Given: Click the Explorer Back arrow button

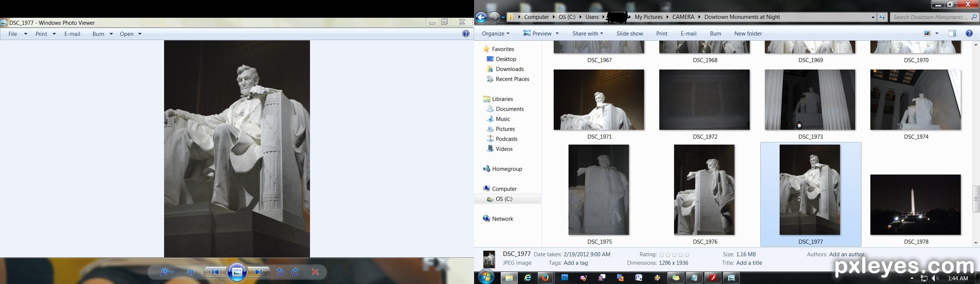Looking at the screenshot, I should coord(481,17).
